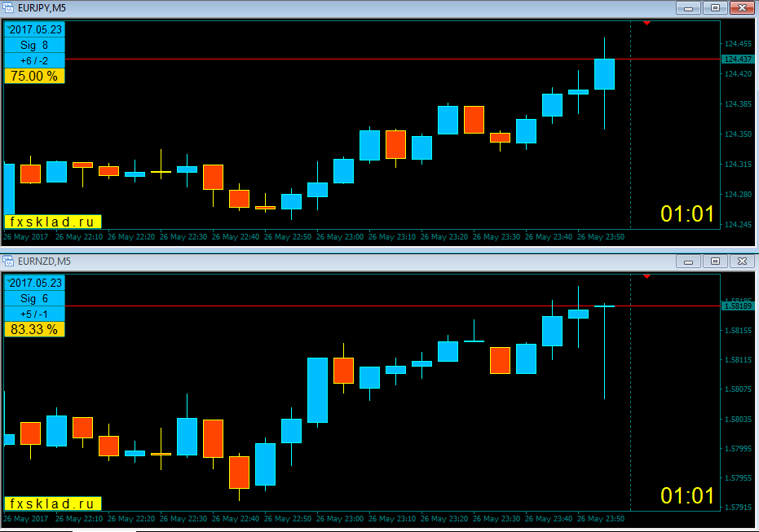This screenshot has width=759, height=532.
Task: Click the 01:01 countdown timer in EURJPY chart
Action: coord(687,213)
